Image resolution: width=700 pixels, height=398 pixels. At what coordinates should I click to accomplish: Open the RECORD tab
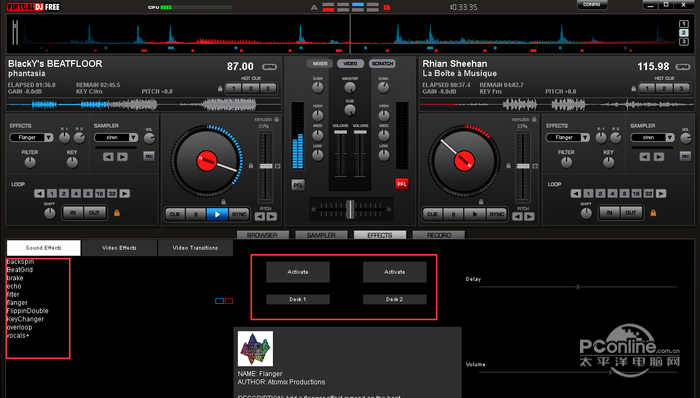click(x=439, y=235)
